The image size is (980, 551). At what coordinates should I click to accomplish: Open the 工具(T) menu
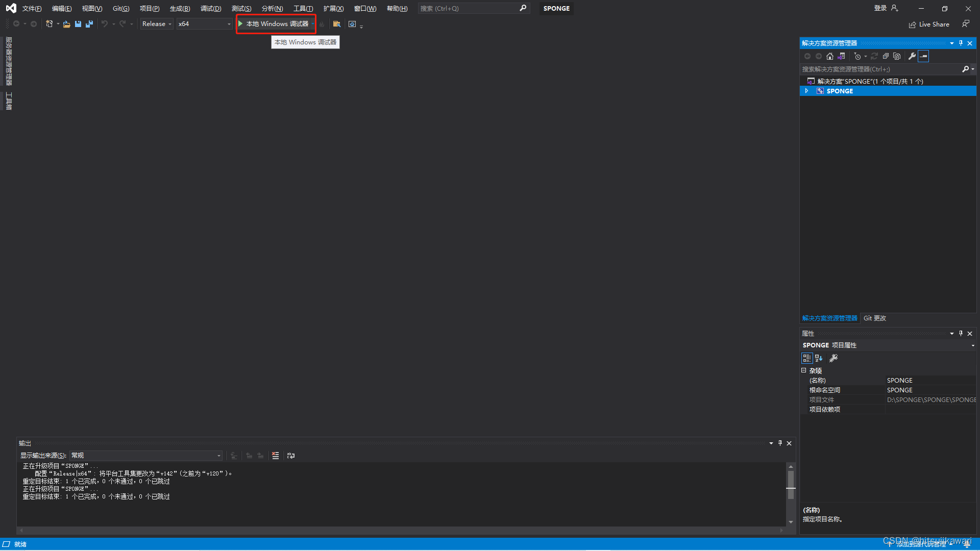(303, 9)
